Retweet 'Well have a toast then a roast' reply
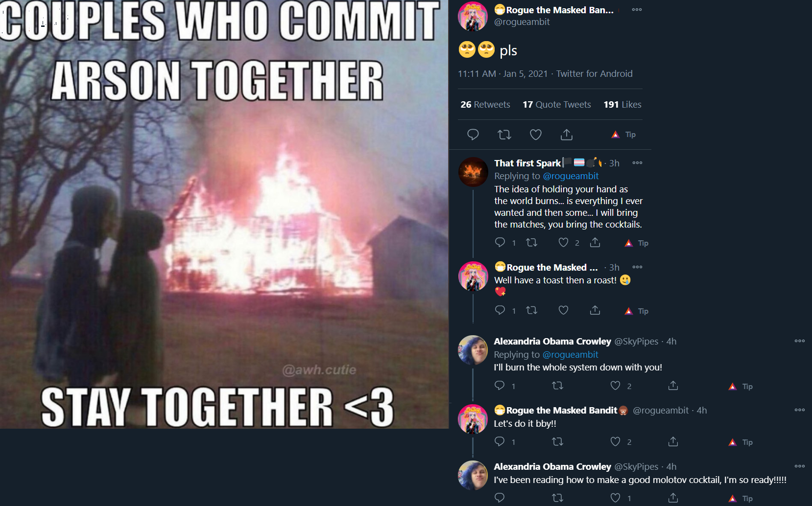 (532, 310)
